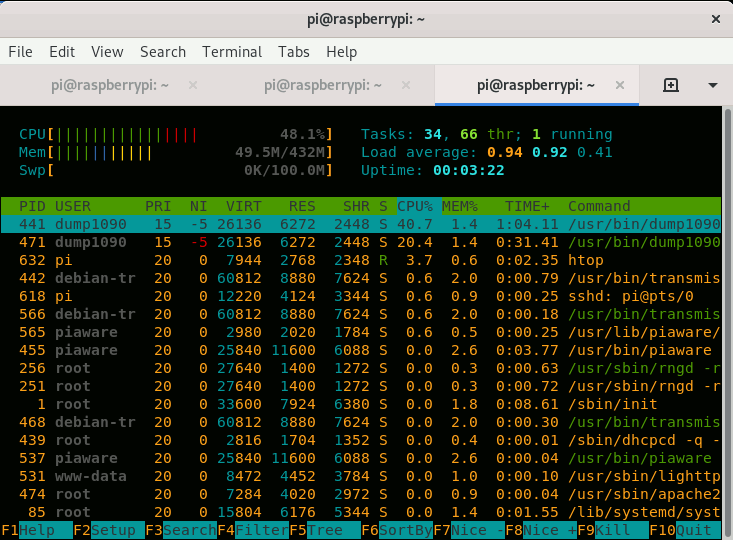
Task: Select the htop process row PID 632
Action: [x=361, y=260]
